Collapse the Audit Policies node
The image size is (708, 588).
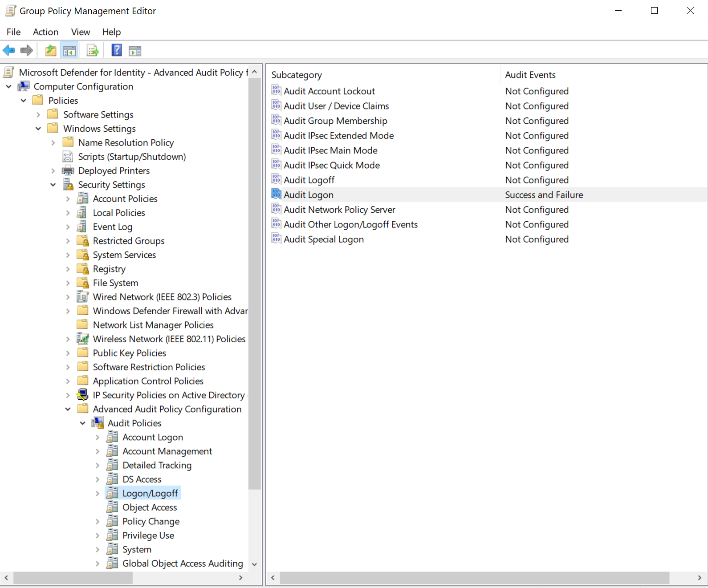pos(83,423)
